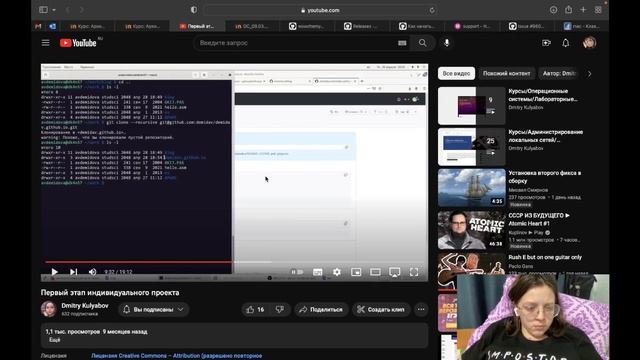Select the Все видео filter chip

[456, 73]
